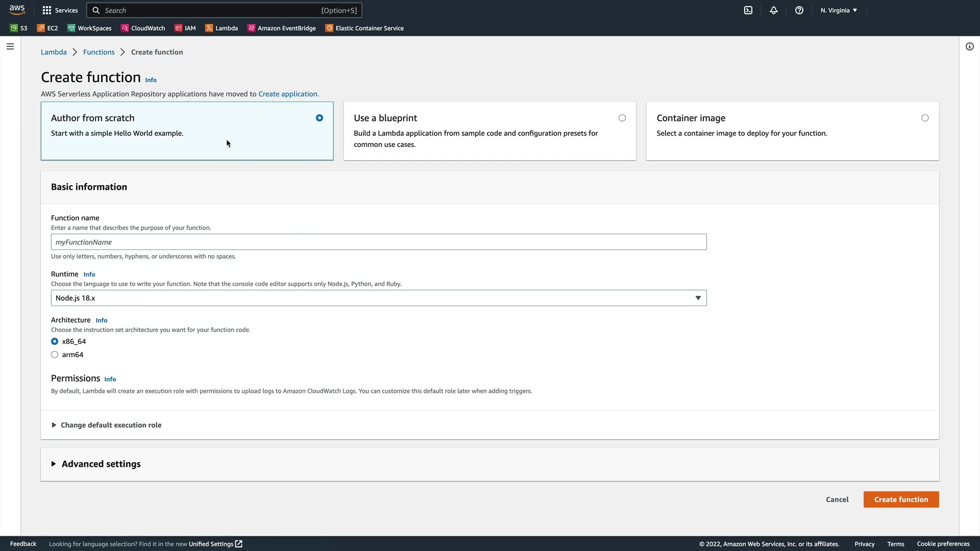Open the notifications bell
This screenshot has width=980, height=551.
point(774,10)
